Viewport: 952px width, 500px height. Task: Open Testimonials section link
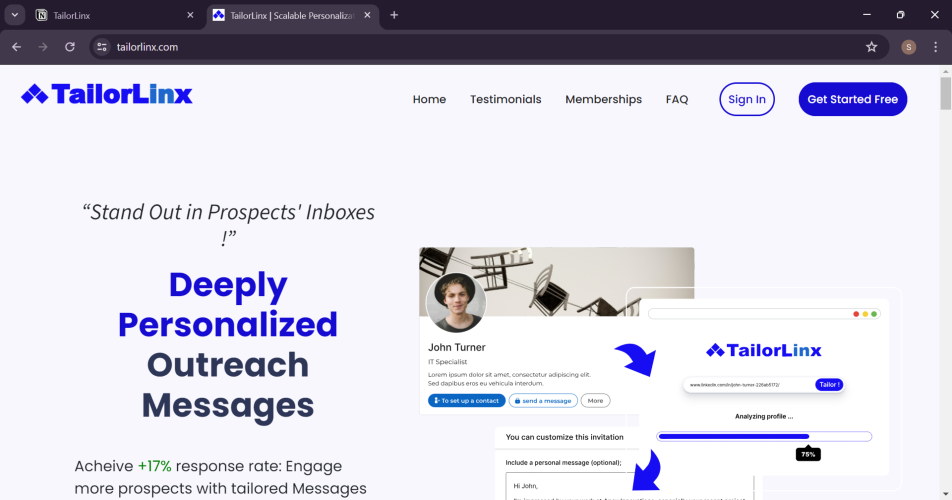coord(506,99)
